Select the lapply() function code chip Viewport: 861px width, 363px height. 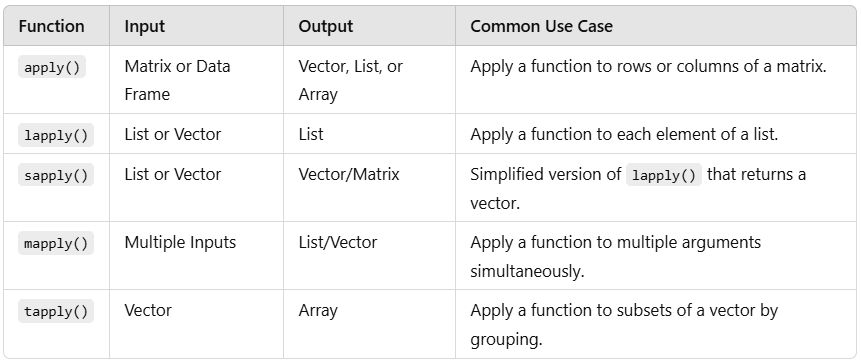coord(56,135)
